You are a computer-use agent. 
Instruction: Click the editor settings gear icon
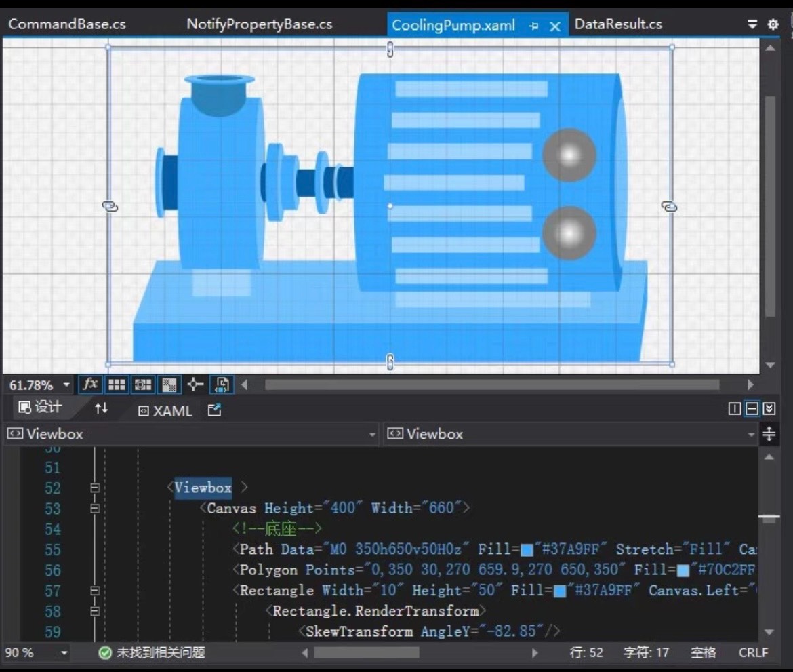pyautogui.click(x=772, y=24)
